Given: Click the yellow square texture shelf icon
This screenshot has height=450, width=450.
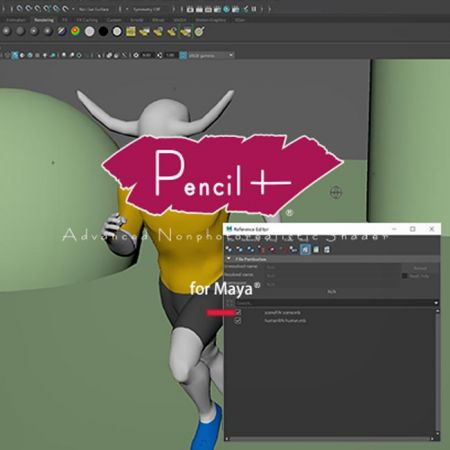Looking at the screenshot, I should [x=131, y=32].
